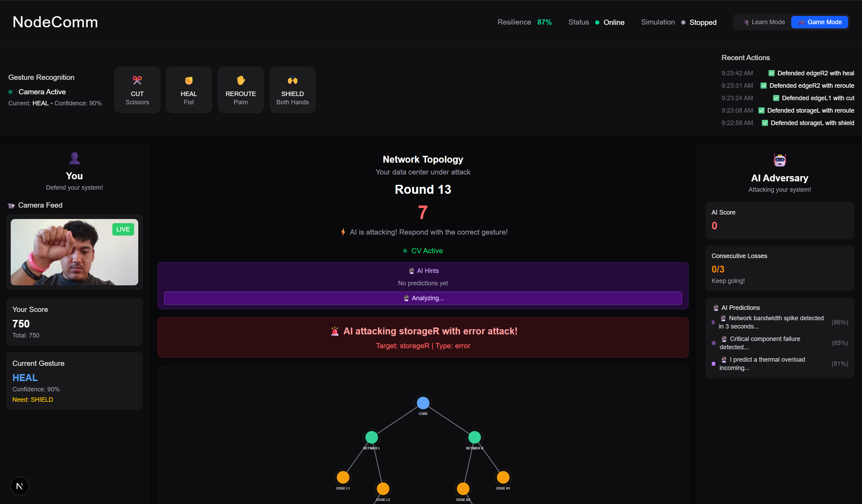Select the orange EDGE R1 node
The height and width of the screenshot is (504, 862).
pos(503,477)
